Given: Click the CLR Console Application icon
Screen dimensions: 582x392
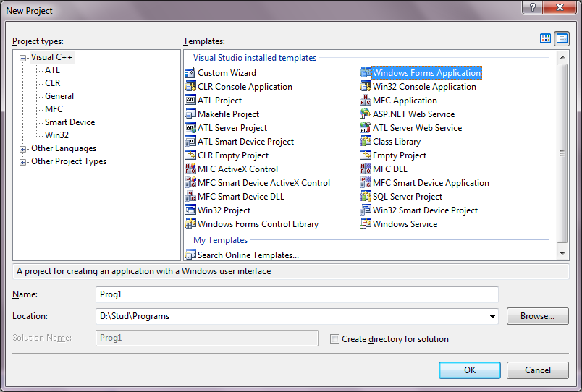Looking at the screenshot, I should coord(190,86).
